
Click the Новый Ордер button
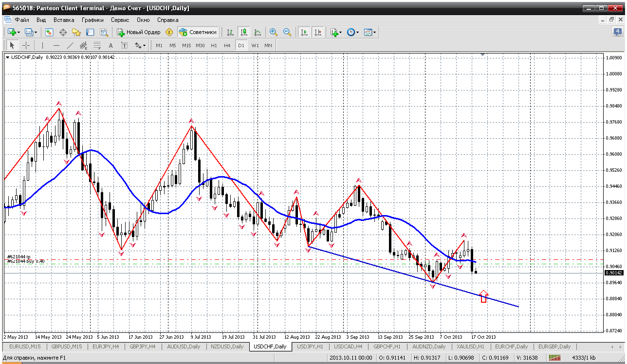coord(139,32)
